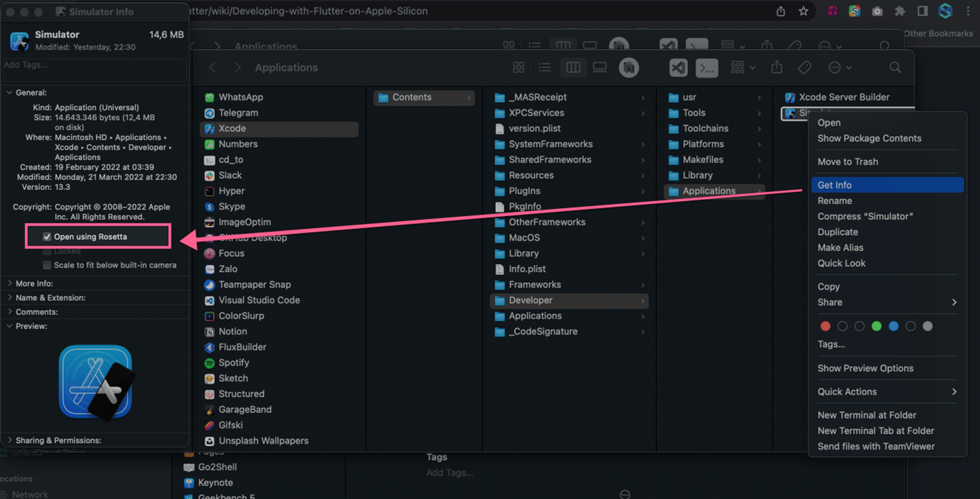Viewport: 980px width, 499px height.
Task: Expand Sharing & Permissions section
Action: click(9, 440)
